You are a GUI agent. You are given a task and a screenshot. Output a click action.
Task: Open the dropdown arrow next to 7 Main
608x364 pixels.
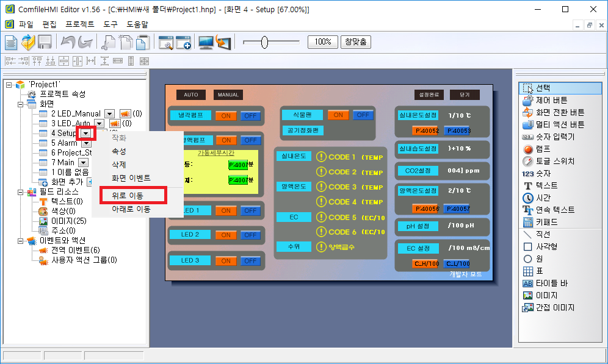[x=84, y=163]
